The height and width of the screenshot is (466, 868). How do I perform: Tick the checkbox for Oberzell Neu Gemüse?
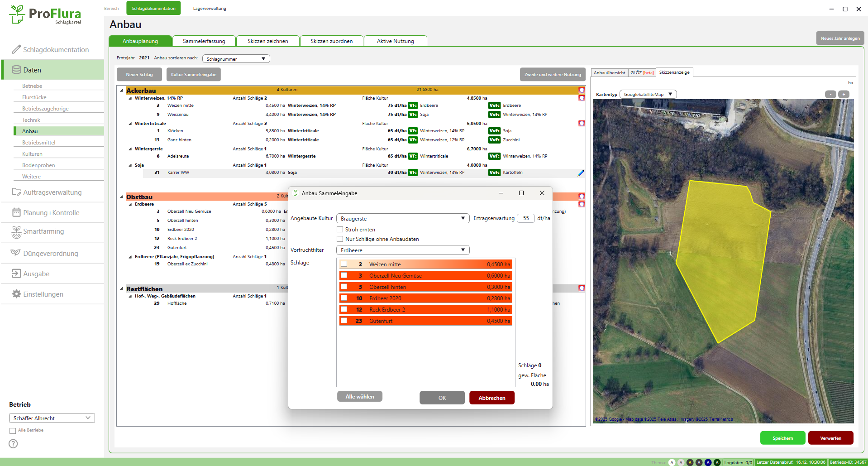pyautogui.click(x=344, y=275)
